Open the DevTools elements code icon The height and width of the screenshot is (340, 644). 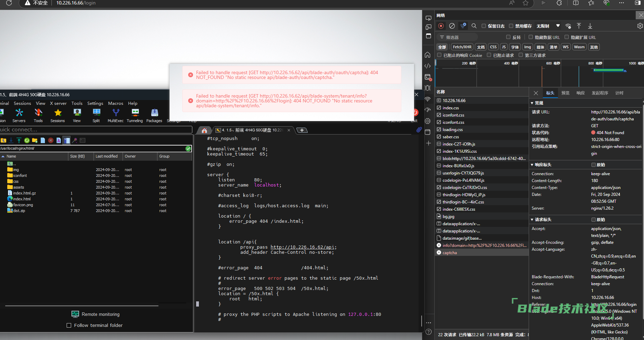click(x=427, y=66)
